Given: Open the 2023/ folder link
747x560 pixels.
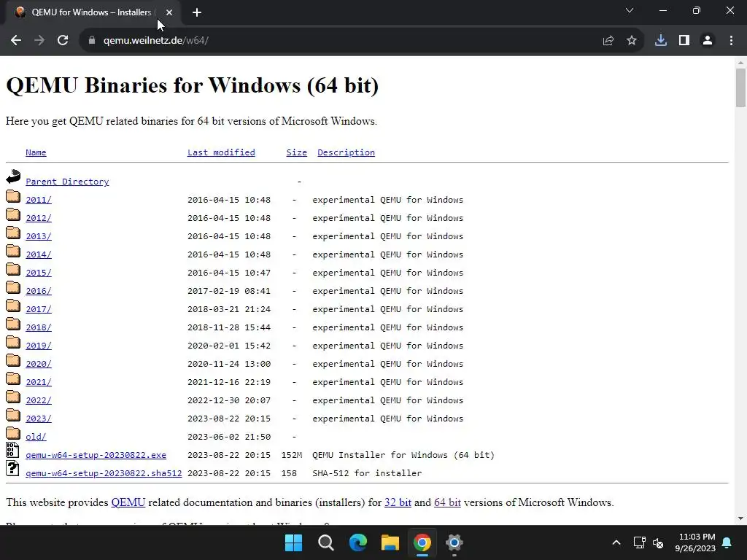Looking at the screenshot, I should coord(39,419).
